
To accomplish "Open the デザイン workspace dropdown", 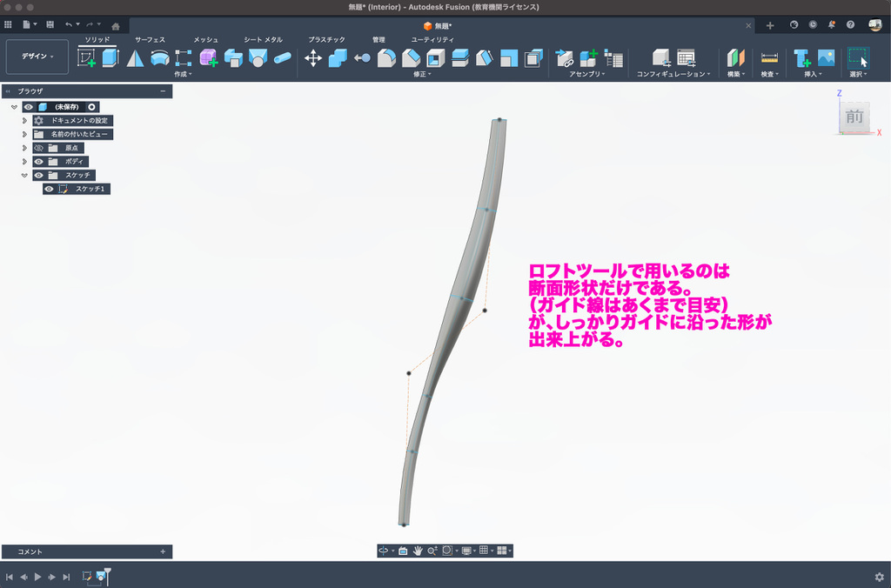I will [37, 57].
